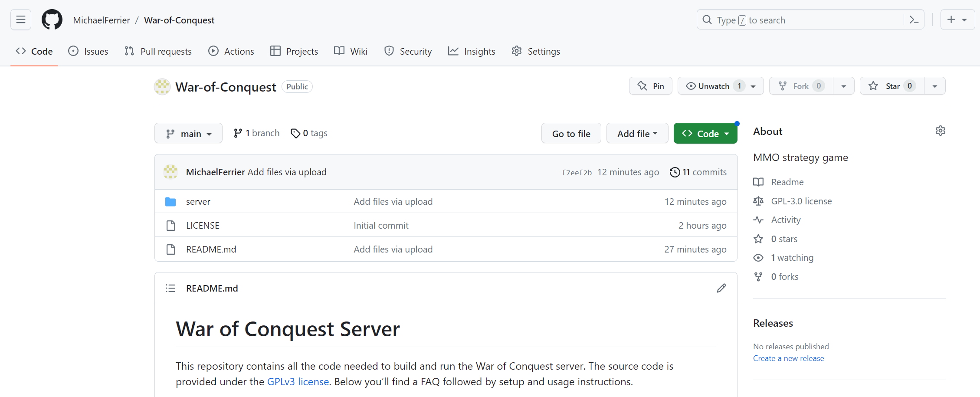Open the LICENSE file
Image resolution: width=980 pixels, height=397 pixels.
pos(203,225)
